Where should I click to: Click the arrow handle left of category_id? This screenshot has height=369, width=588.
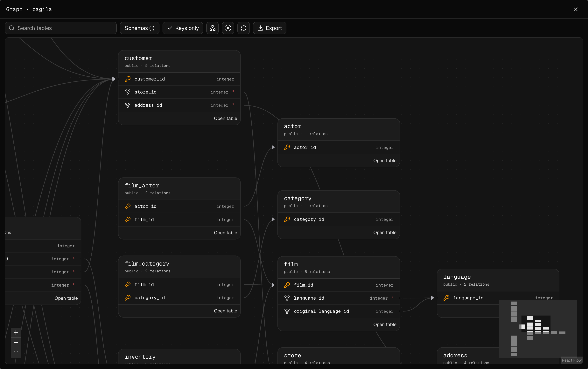pyautogui.click(x=273, y=219)
